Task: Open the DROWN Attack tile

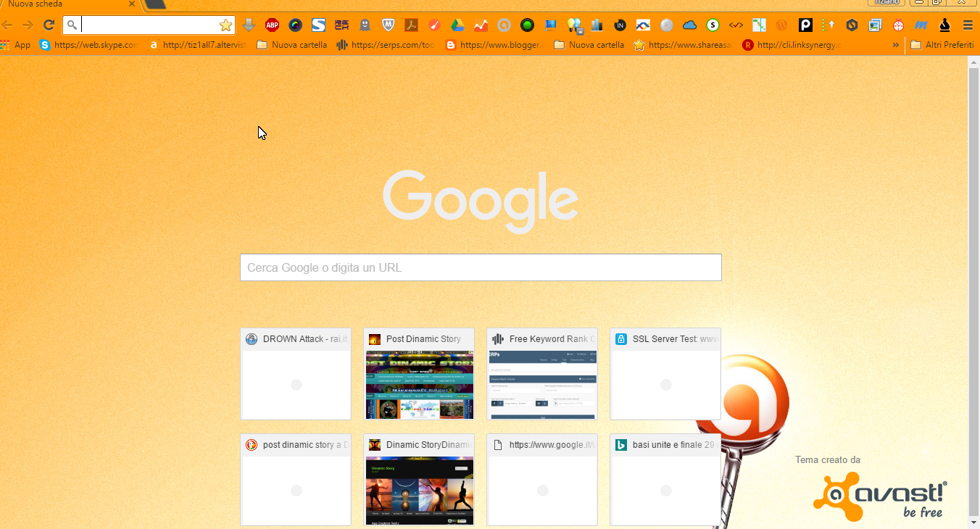Action: (296, 374)
